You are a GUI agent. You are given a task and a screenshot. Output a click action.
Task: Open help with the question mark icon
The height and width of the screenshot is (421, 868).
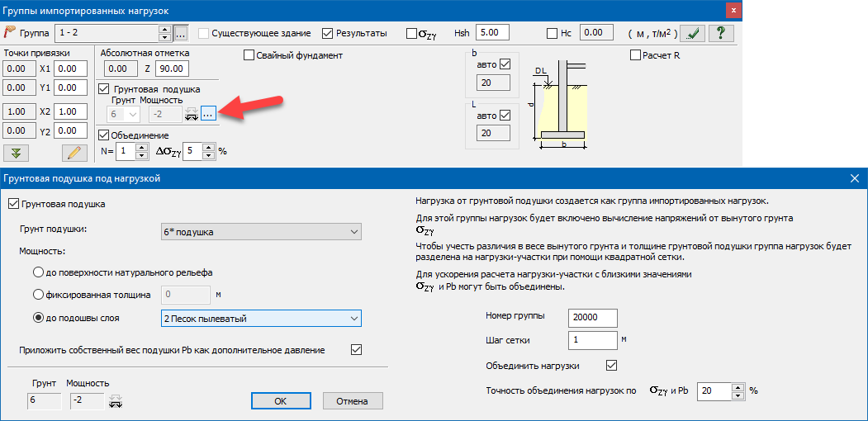pyautogui.click(x=722, y=33)
